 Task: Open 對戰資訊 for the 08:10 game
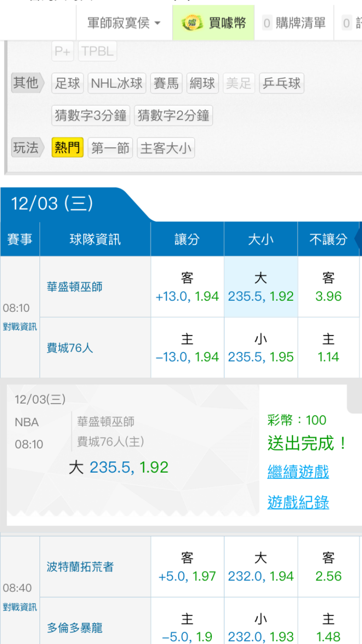pyautogui.click(x=20, y=327)
